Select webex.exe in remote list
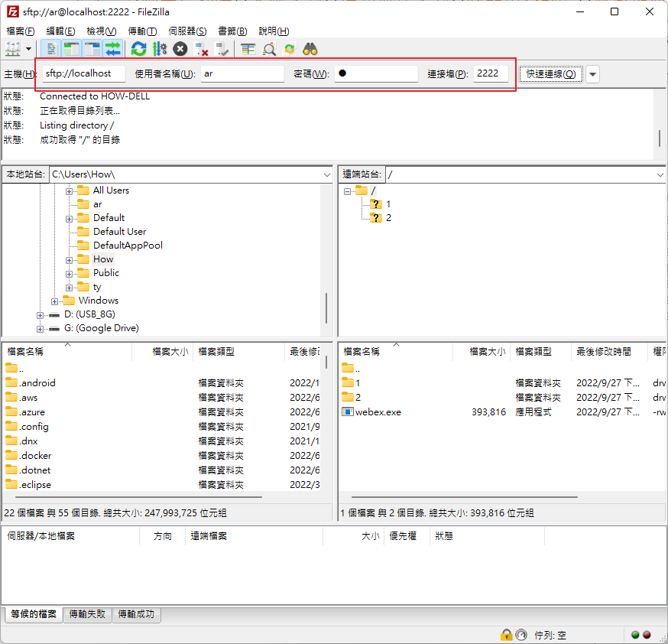The image size is (668, 644). click(502, 412)
